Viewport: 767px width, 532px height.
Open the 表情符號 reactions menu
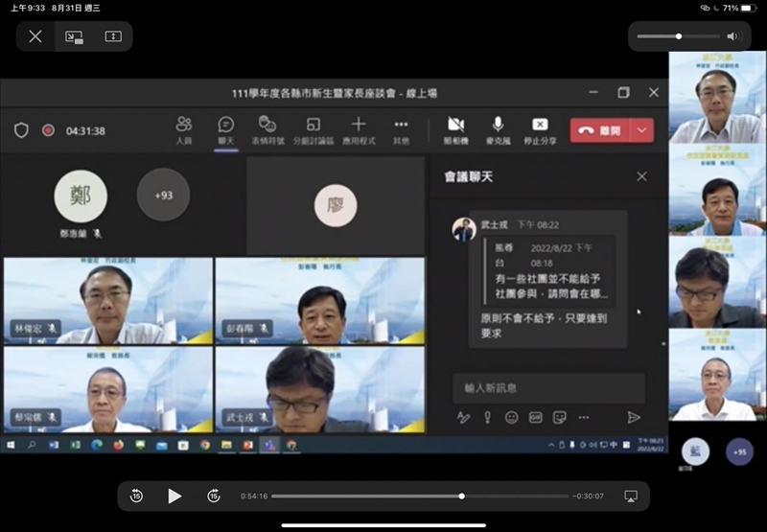267,129
